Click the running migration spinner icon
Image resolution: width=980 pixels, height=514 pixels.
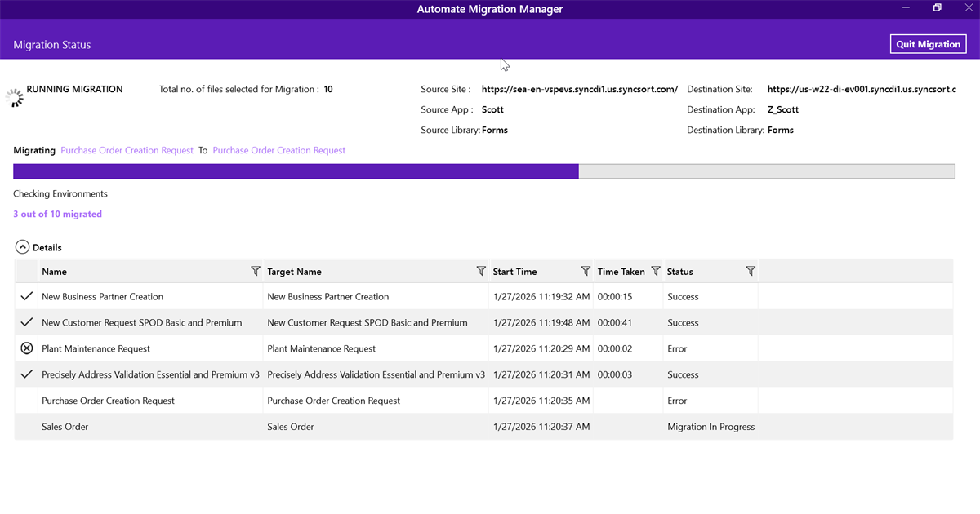pyautogui.click(x=15, y=98)
